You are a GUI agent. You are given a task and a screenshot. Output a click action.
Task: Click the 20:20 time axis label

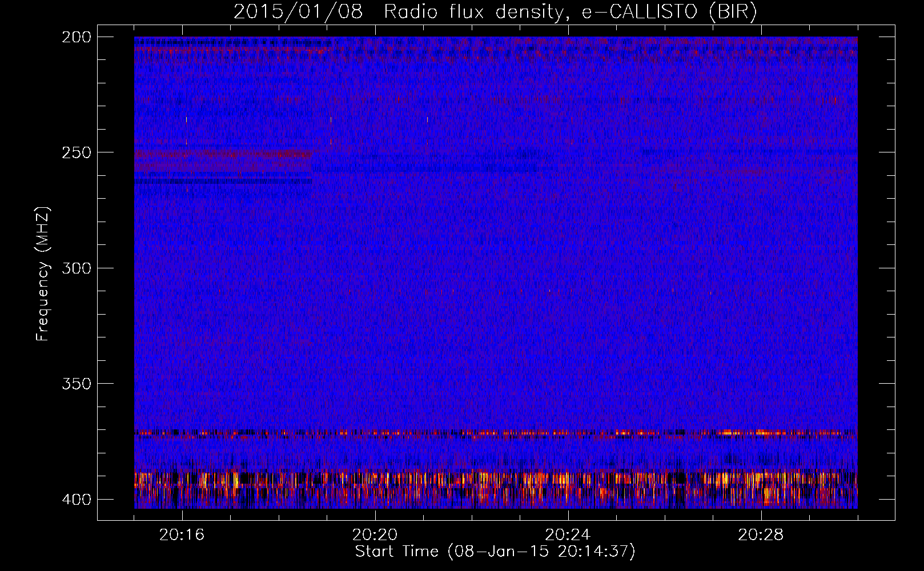click(x=375, y=535)
